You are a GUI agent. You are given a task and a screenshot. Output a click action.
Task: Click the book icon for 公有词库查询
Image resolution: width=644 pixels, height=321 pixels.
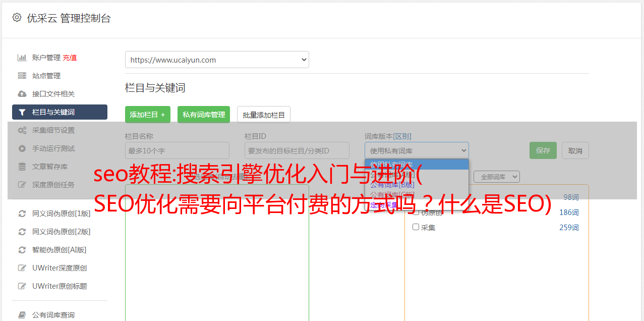pos(22,315)
